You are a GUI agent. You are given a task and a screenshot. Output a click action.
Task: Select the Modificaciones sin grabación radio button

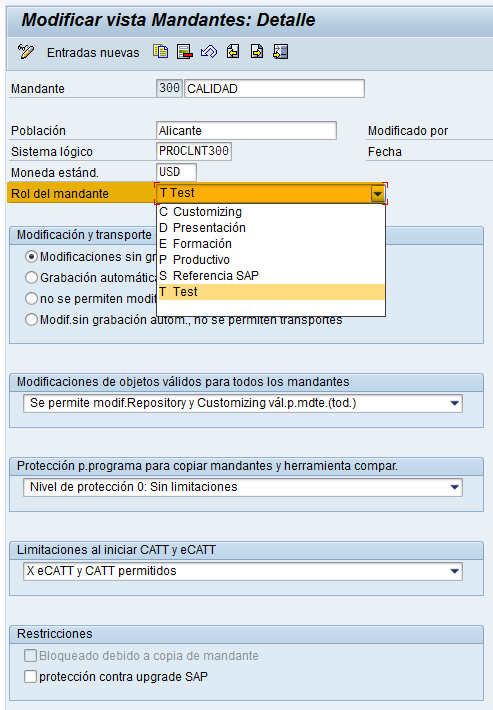click(x=31, y=257)
